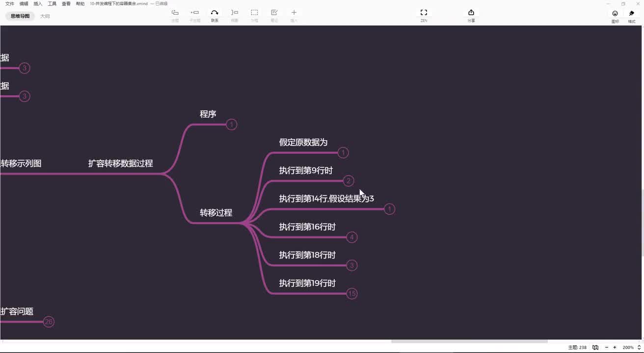Image resolution: width=644 pixels, height=353 pixels.
Task: Zoom out with the minus button
Action: click(606, 347)
